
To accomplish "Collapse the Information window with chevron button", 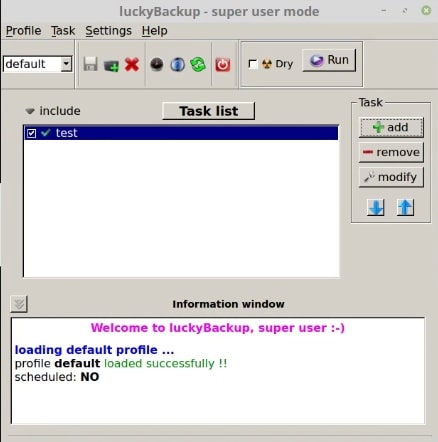I will tap(19, 304).
